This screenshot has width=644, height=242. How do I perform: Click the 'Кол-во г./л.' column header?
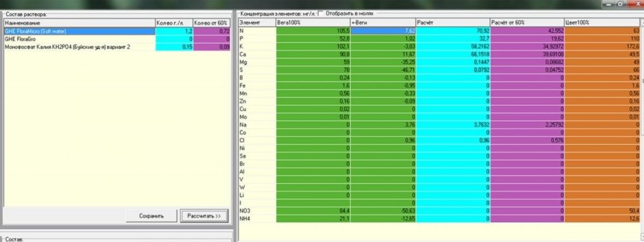(x=174, y=23)
